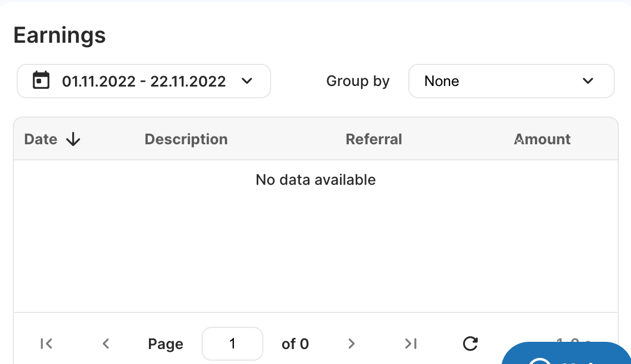Go to the next page

[x=351, y=343]
